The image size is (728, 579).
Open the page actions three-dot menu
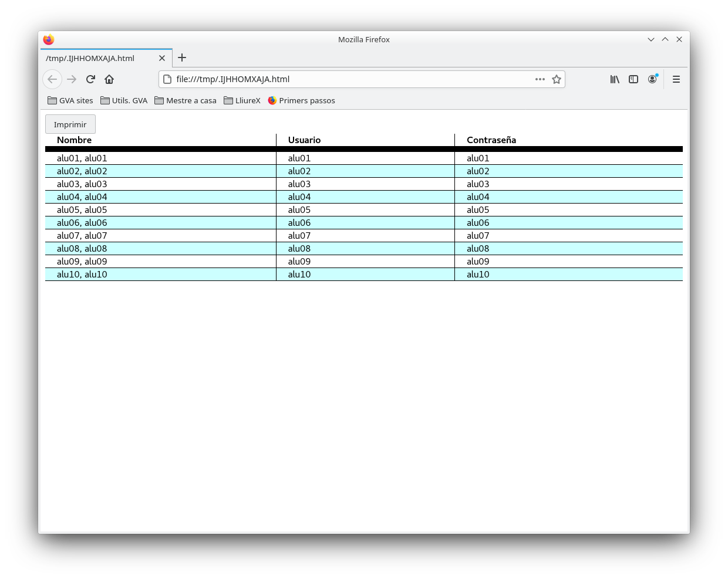(x=540, y=79)
